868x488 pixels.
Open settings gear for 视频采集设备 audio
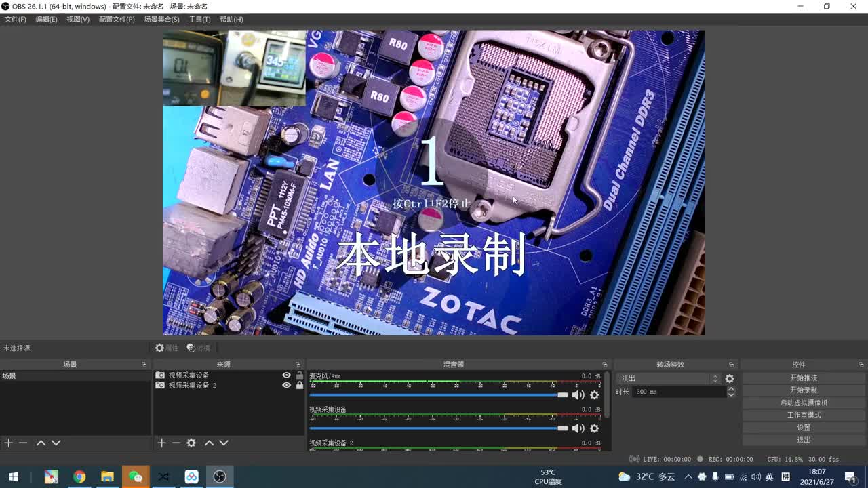click(595, 428)
